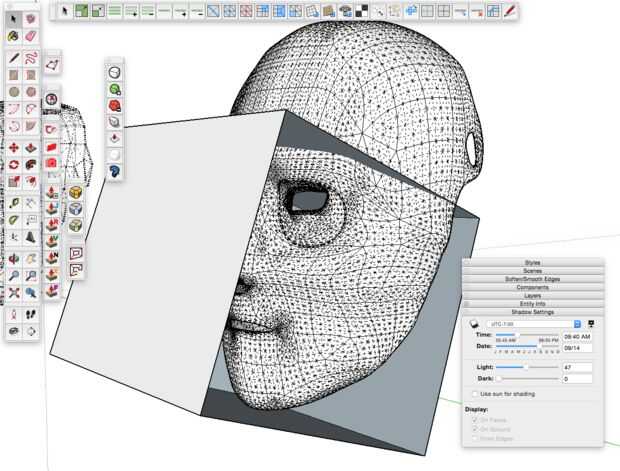The height and width of the screenshot is (471, 620).
Task: Toggle the On Ground display checkbox
Action: point(475,429)
